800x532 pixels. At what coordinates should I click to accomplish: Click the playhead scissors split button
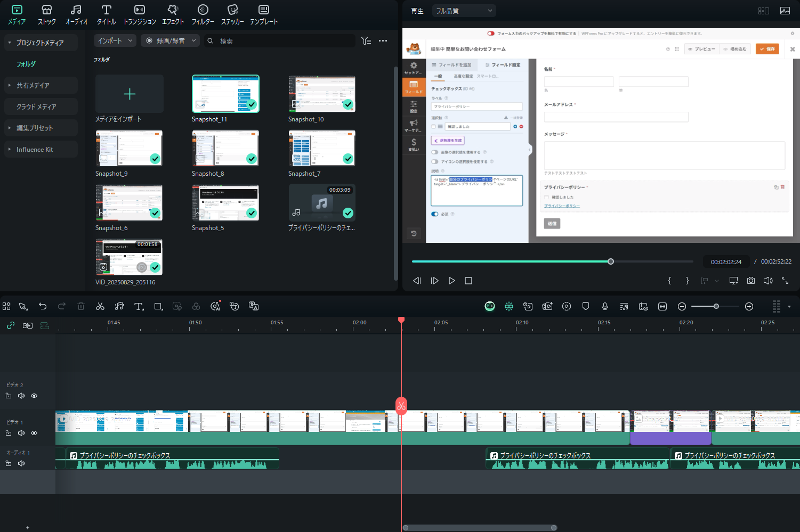(x=401, y=406)
